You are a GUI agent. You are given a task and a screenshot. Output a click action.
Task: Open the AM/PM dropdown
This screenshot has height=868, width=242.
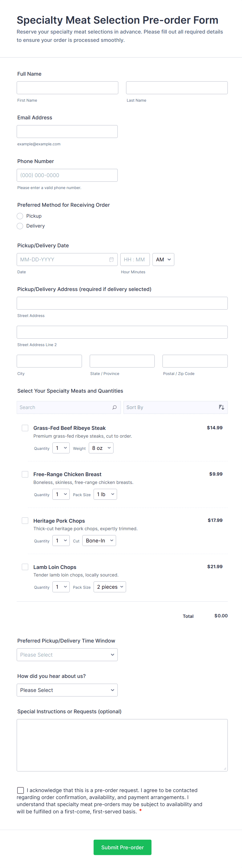click(x=163, y=260)
